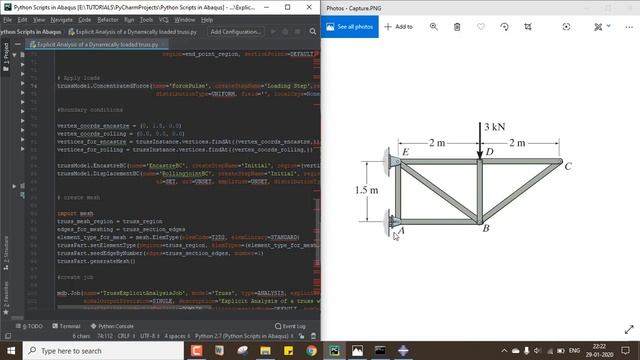Collapse the project panel with the minus icon
This screenshot has width=640, height=360.
18,44
